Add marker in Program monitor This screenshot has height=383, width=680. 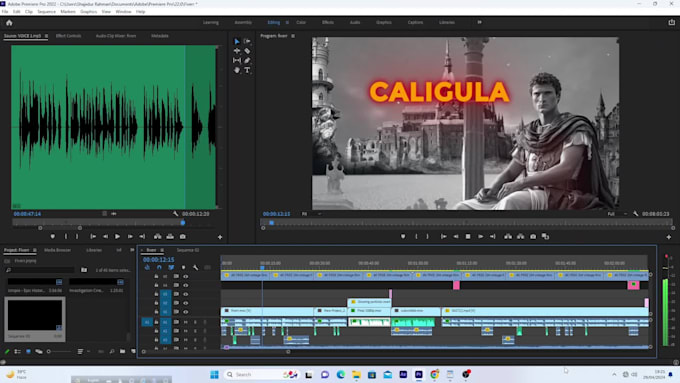pos(403,236)
